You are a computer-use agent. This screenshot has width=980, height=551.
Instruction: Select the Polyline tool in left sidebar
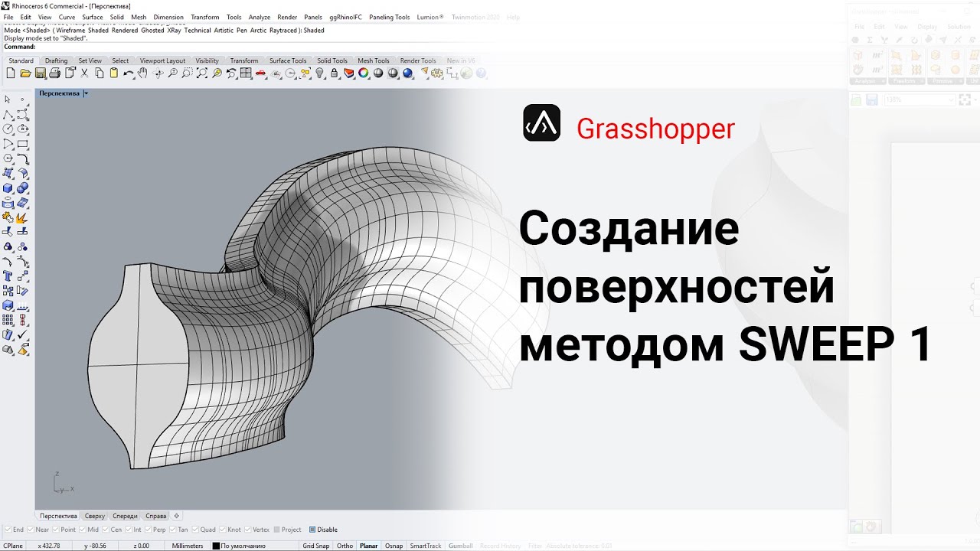[x=8, y=115]
